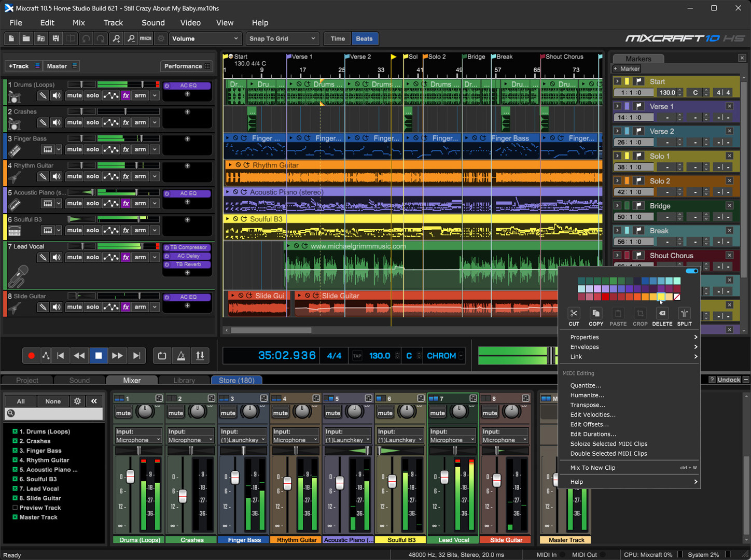Expand the Verse 1 marker entry

click(x=617, y=106)
